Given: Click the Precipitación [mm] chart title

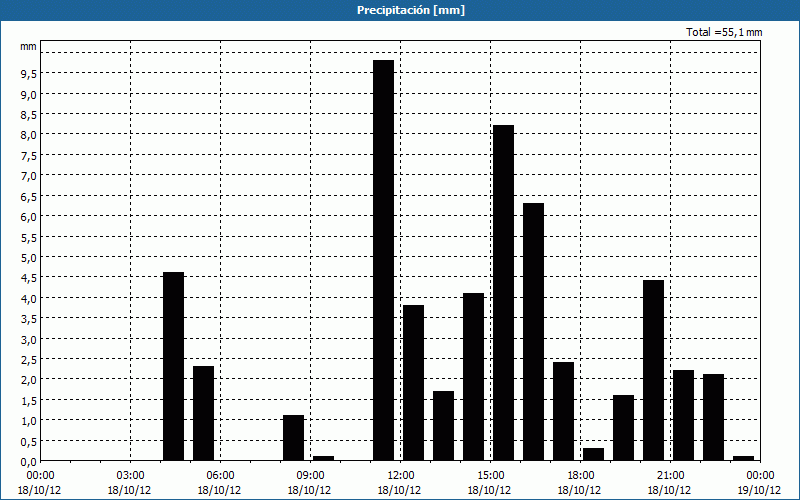Looking at the screenshot, I should pyautogui.click(x=411, y=10).
